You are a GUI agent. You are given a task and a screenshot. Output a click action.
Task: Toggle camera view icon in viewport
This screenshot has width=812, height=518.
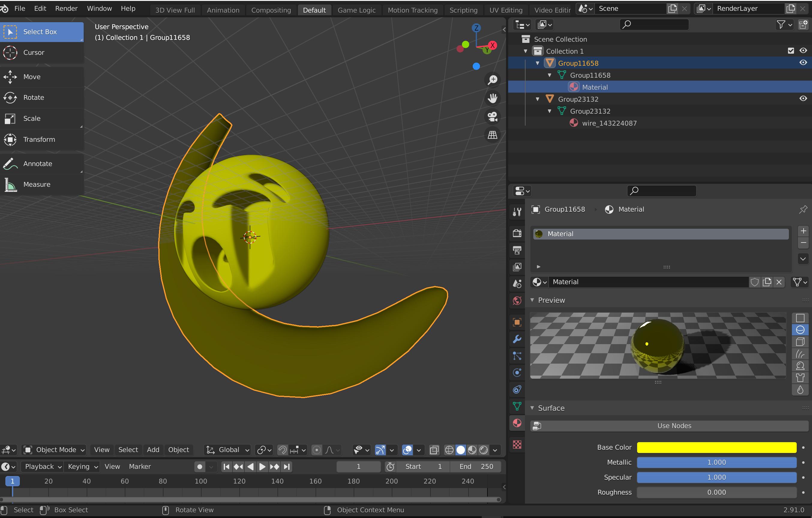pyautogui.click(x=492, y=117)
